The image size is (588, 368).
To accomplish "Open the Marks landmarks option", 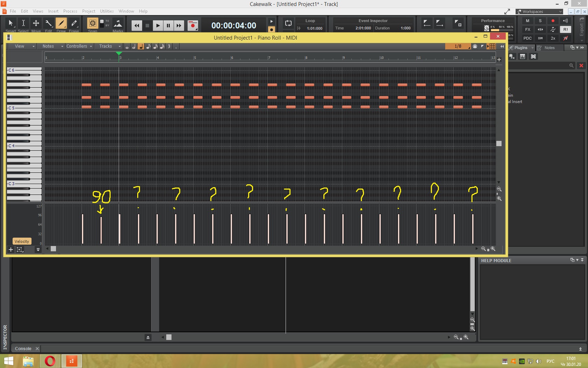I will pos(118,24).
